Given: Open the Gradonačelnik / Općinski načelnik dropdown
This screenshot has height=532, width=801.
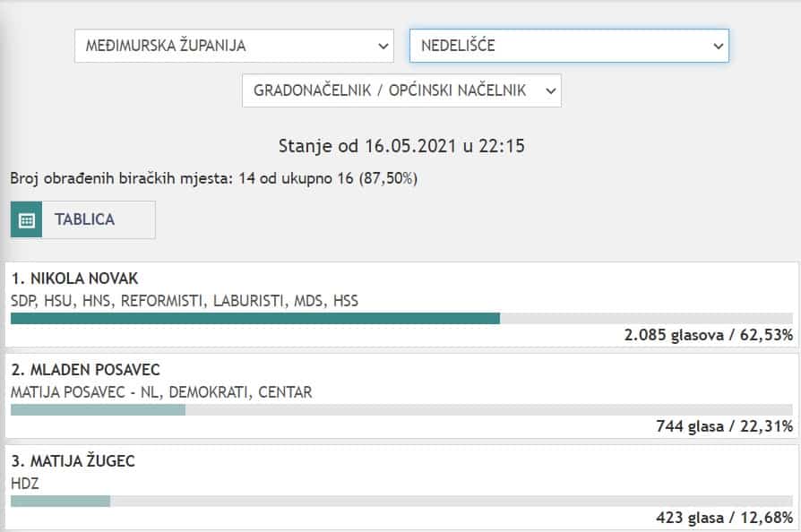Looking at the screenshot, I should coord(401,90).
